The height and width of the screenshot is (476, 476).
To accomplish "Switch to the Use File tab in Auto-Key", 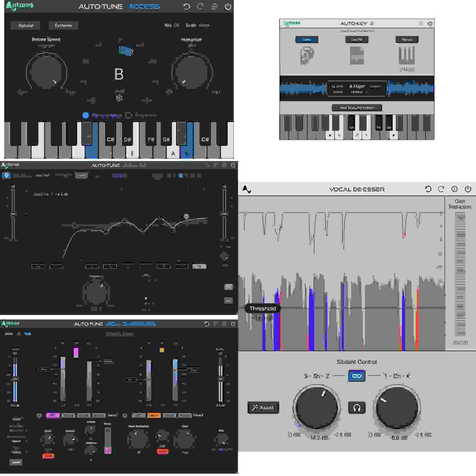I will [358, 39].
